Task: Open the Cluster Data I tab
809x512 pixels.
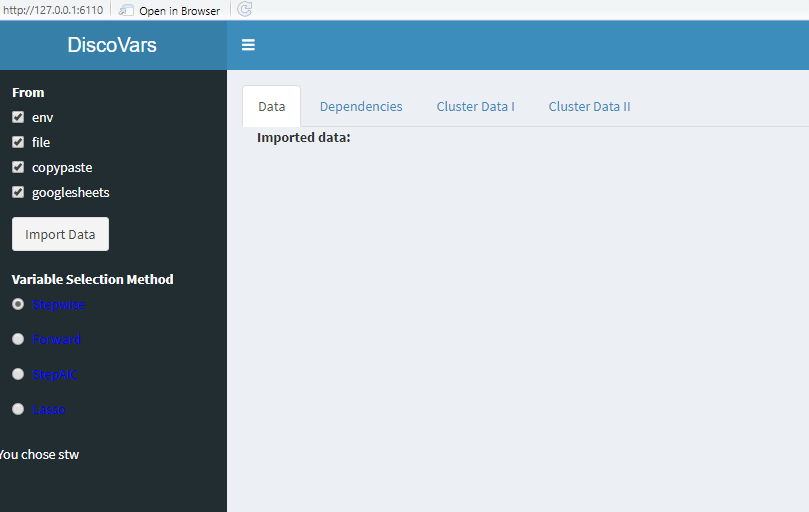Action: 476,106
